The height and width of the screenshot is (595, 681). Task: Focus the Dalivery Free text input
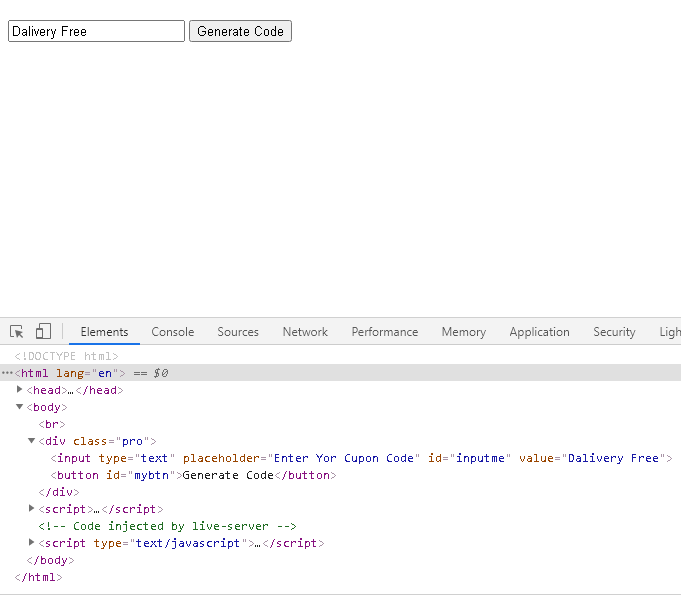coord(96,31)
